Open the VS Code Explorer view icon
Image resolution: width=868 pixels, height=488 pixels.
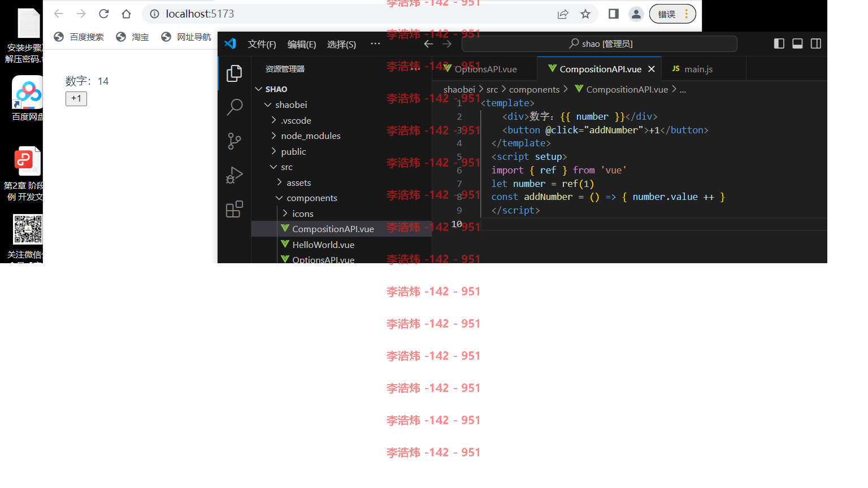[x=235, y=73]
